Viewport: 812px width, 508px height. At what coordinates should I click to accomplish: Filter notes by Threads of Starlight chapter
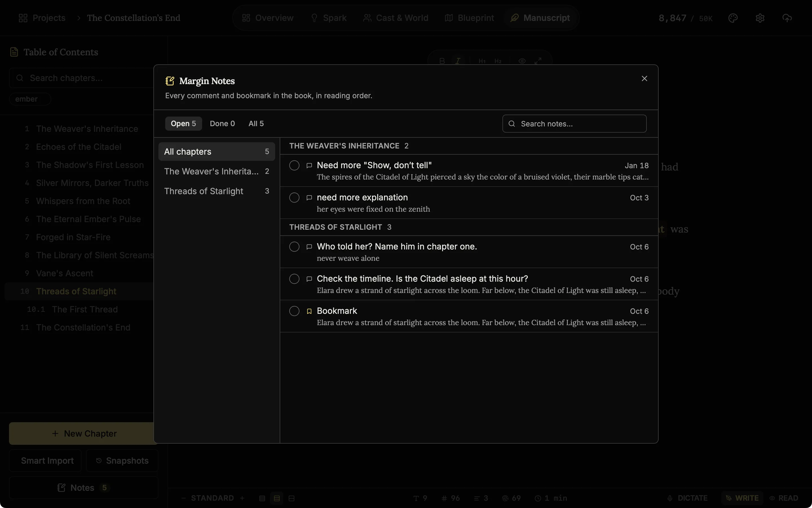(x=217, y=191)
